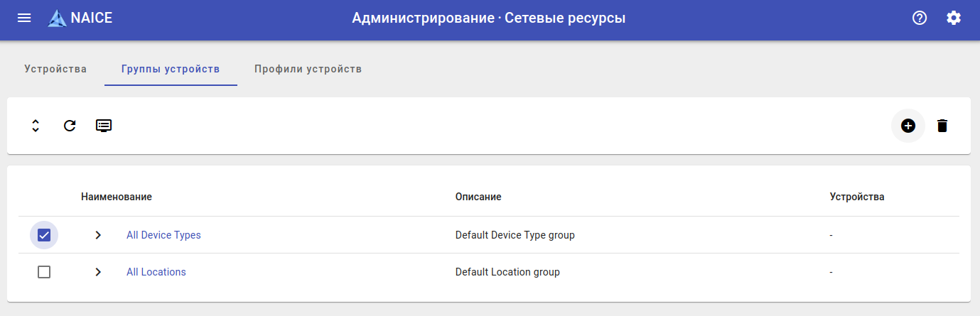
Task: Switch to the Устройства tab
Action: [55, 69]
